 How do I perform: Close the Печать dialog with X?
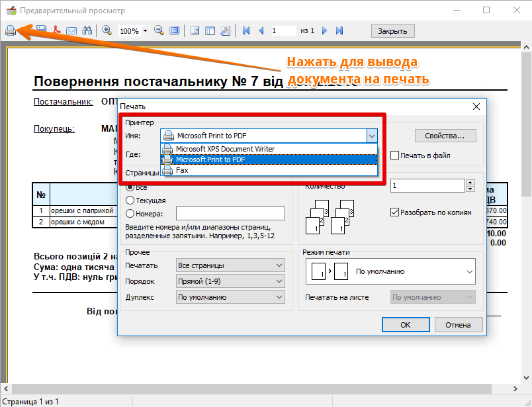coord(476,107)
